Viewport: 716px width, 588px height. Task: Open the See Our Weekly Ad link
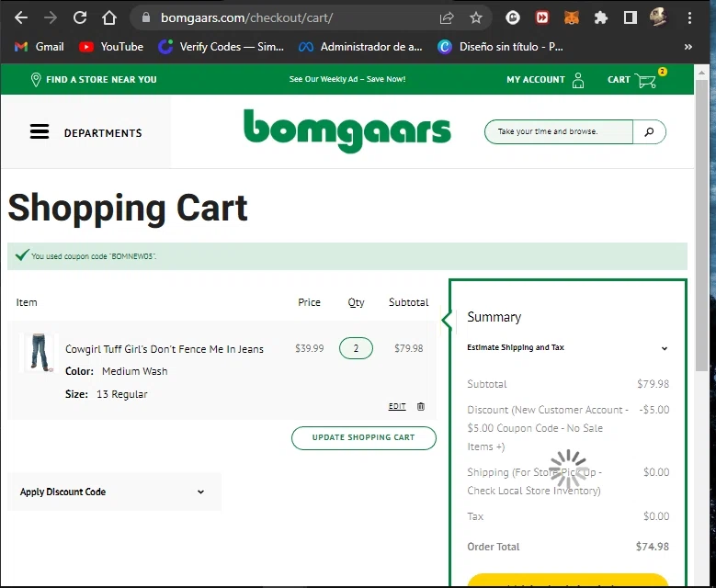click(x=347, y=79)
